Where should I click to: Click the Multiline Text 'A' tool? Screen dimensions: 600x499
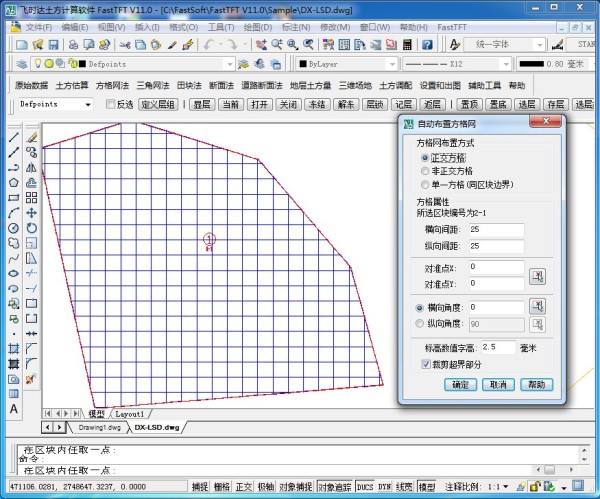[x=13, y=409]
